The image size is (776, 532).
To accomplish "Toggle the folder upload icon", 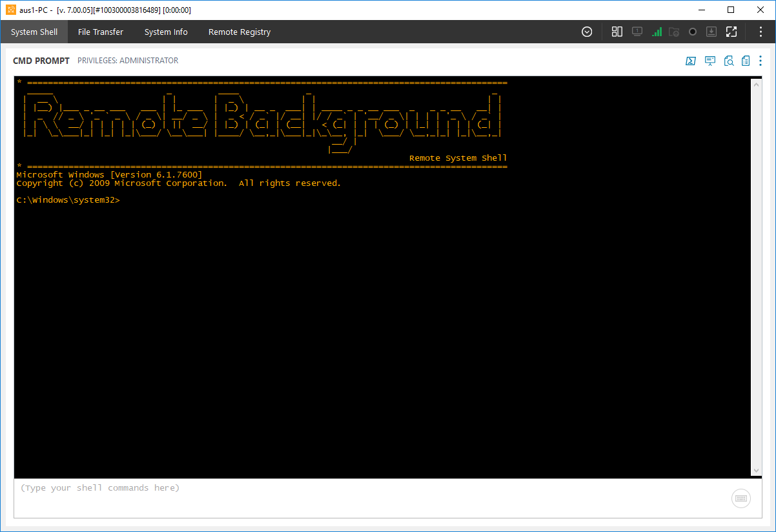I will (675, 31).
